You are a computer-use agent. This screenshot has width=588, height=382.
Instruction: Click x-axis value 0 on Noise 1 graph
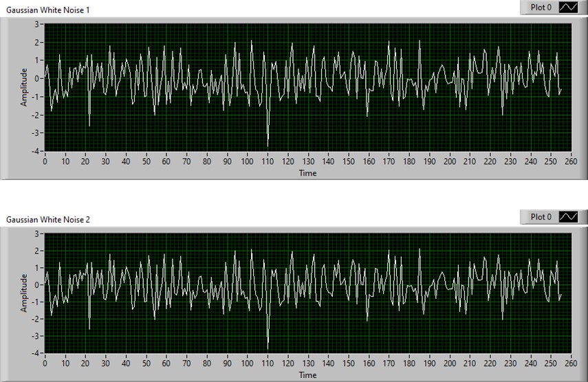[x=45, y=161]
